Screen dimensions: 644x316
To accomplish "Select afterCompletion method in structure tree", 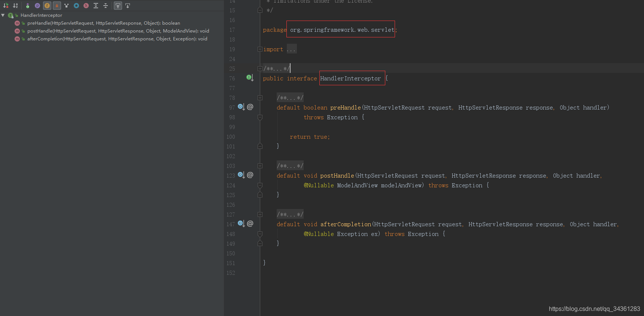I will tap(117, 39).
